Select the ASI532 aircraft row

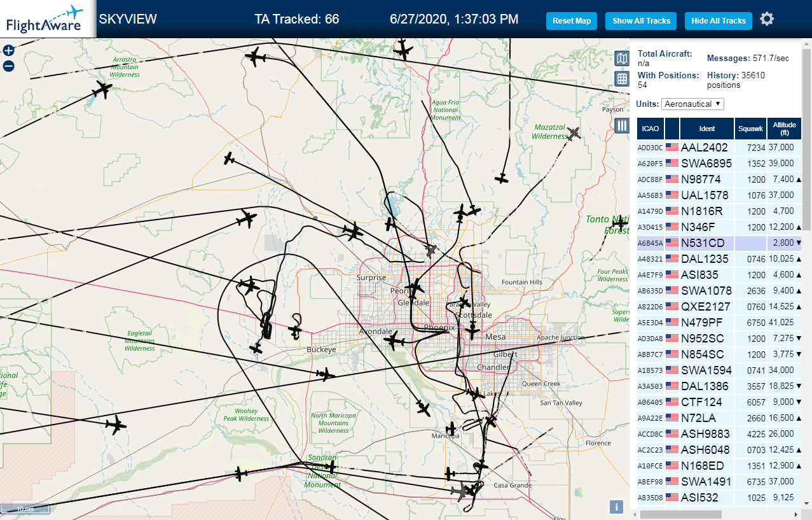tap(720, 498)
